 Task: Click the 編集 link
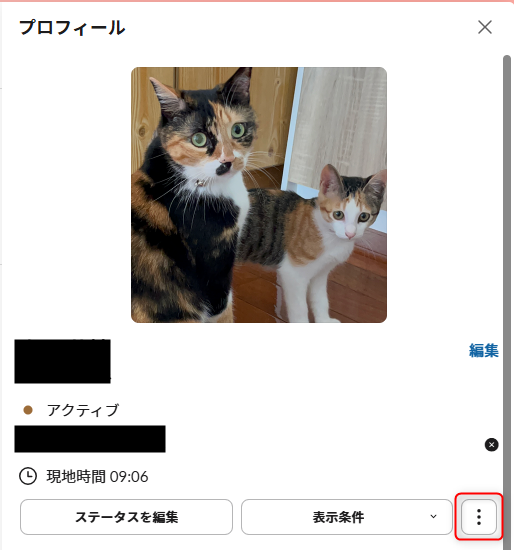click(483, 350)
